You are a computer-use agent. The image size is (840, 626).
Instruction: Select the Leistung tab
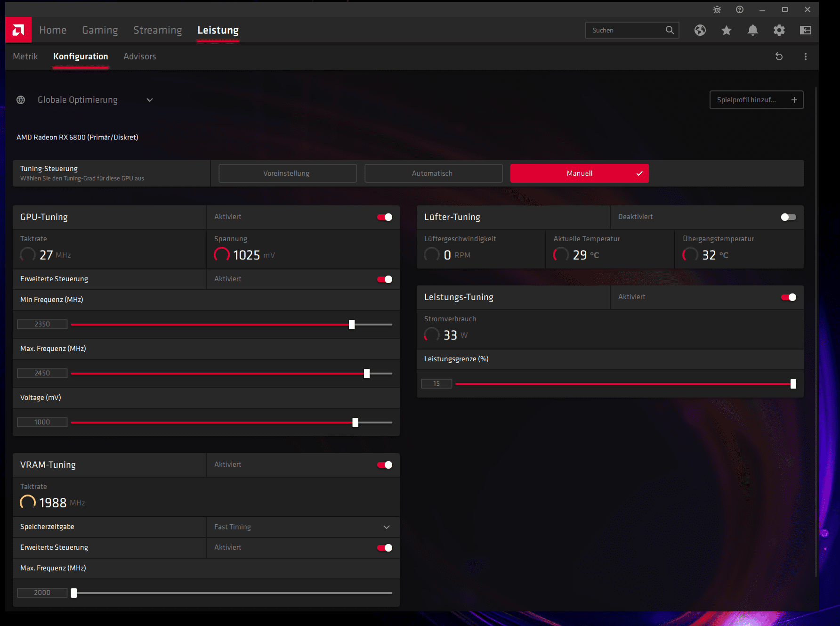(218, 30)
